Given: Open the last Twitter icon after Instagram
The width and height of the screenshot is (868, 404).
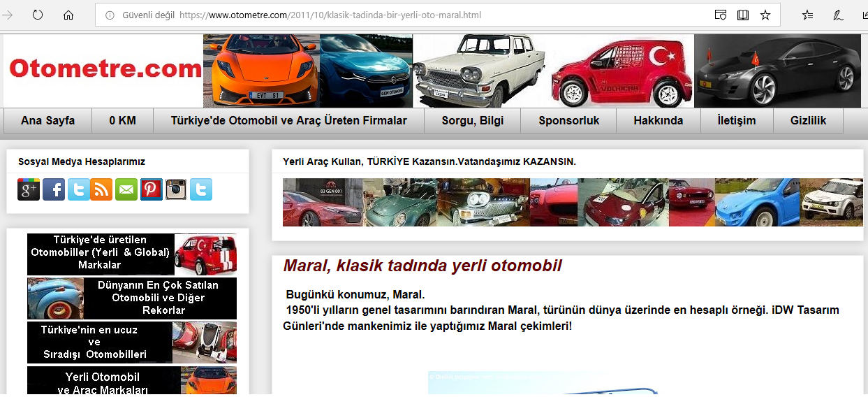Looking at the screenshot, I should [x=201, y=189].
